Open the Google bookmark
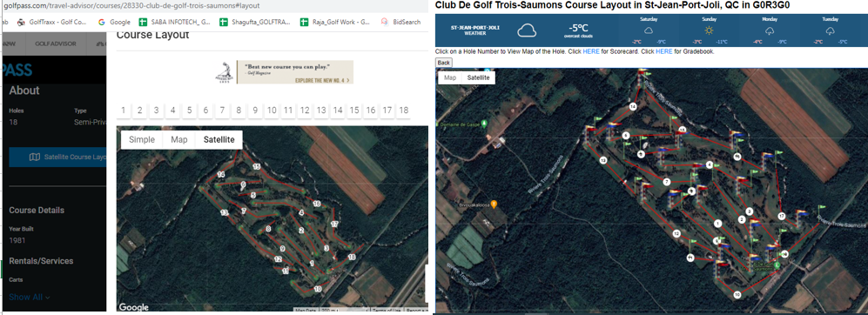The image size is (868, 315). (x=114, y=22)
